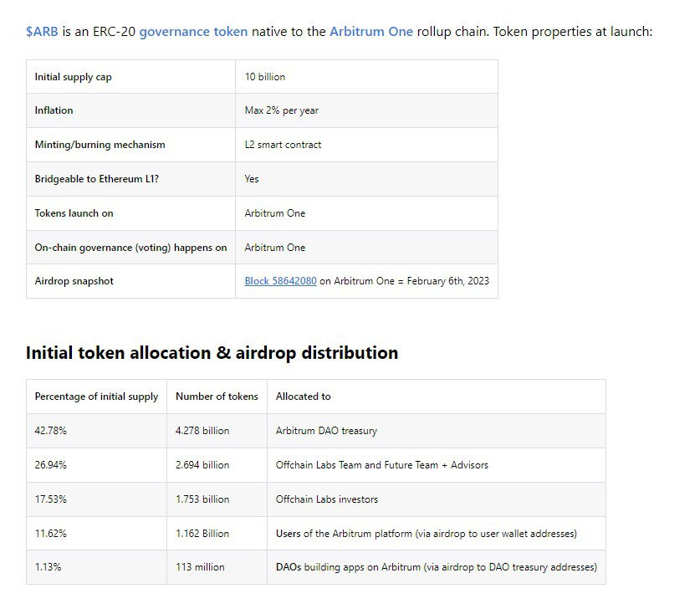Screen dimensions: 700x614
Task: Click 'Percentage of initial supply' column header
Action: (96, 397)
